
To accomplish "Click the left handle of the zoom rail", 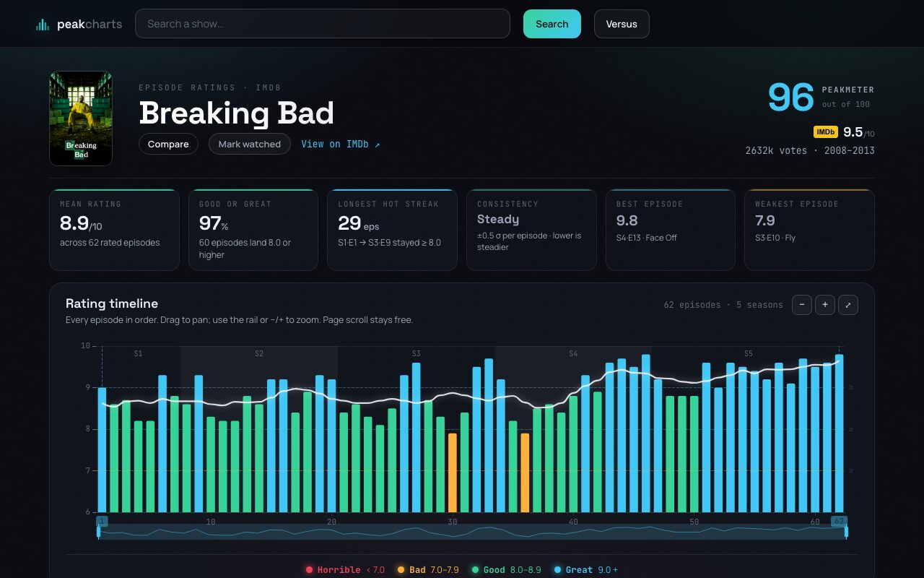I will coord(99,532).
